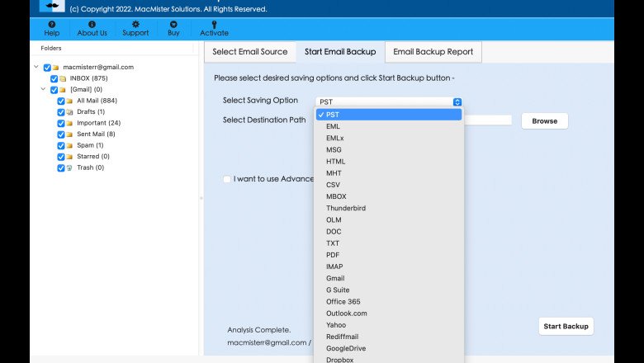Click folder icon beside macmisterr@gmail.com
Image resolution: width=644 pixels, height=363 pixels.
tap(55, 68)
